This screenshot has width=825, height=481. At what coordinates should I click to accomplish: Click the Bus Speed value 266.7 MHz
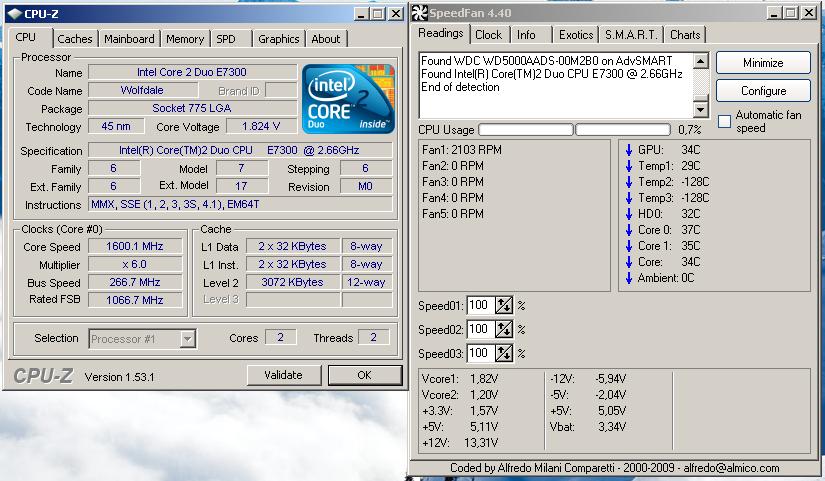point(135,282)
